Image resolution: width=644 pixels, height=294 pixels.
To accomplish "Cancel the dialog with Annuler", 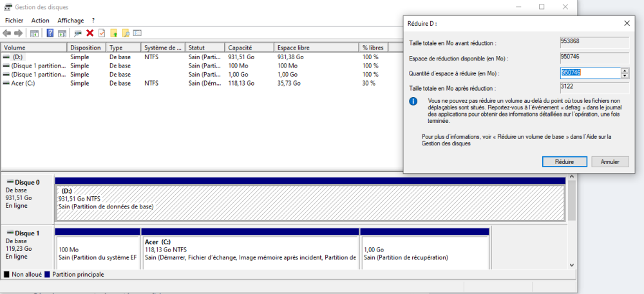I will [610, 162].
